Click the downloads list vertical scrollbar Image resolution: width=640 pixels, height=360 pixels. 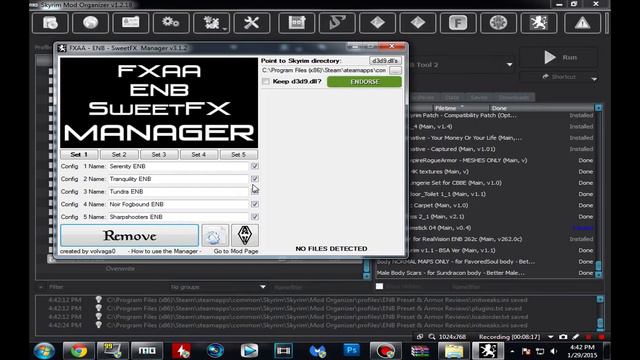pyautogui.click(x=598, y=191)
